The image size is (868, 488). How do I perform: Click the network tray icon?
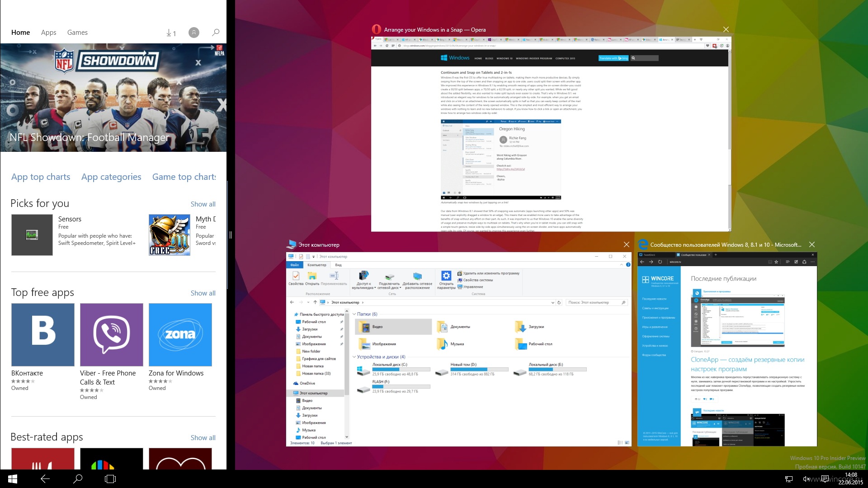coord(789,479)
